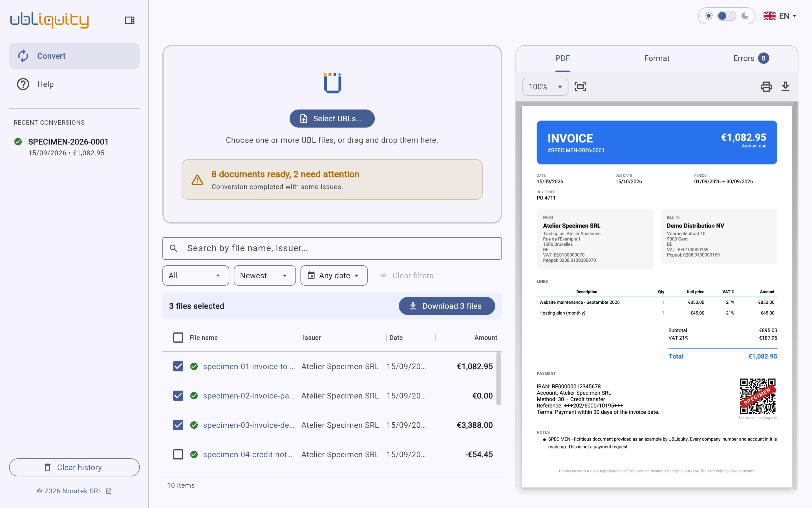Click the 10 items footer text
This screenshot has width=812, height=508.
click(181, 485)
